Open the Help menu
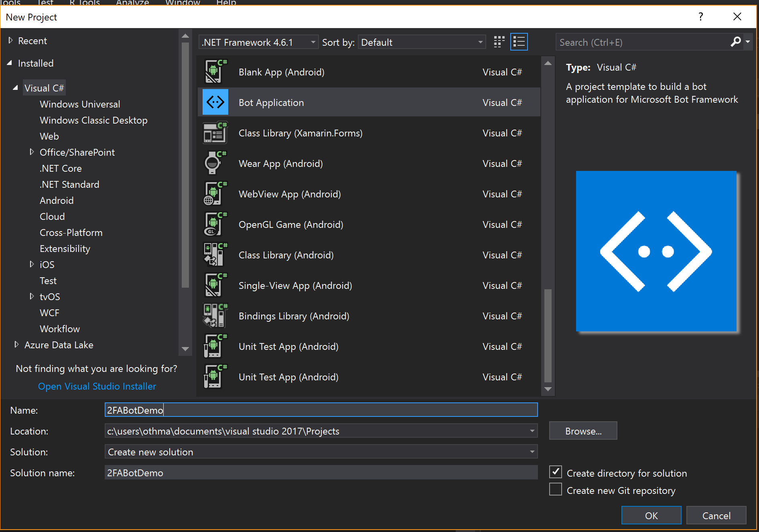Viewport: 759px width, 532px height. 225,2
